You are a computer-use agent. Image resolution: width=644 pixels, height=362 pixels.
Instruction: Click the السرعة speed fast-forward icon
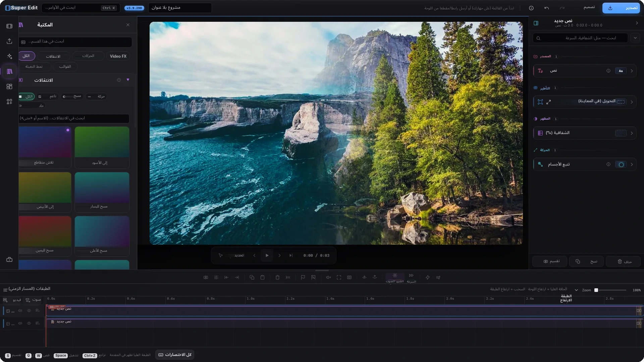click(411, 276)
